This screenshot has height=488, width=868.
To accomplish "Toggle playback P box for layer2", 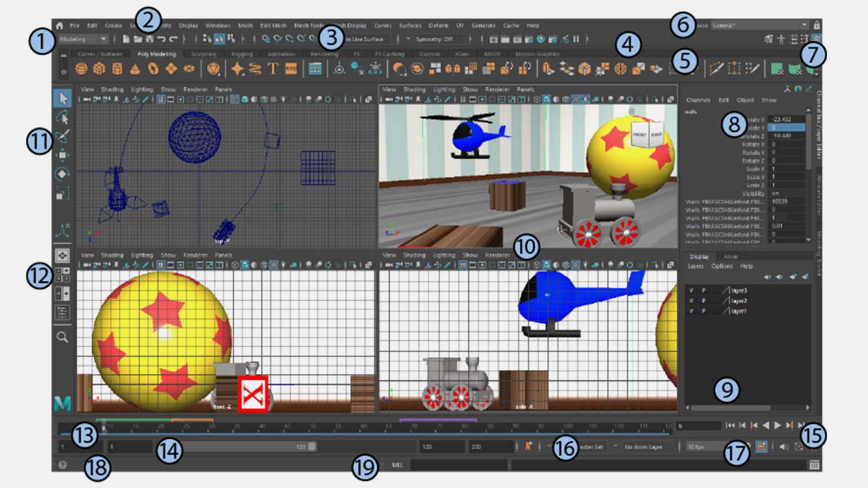I will 703,301.
